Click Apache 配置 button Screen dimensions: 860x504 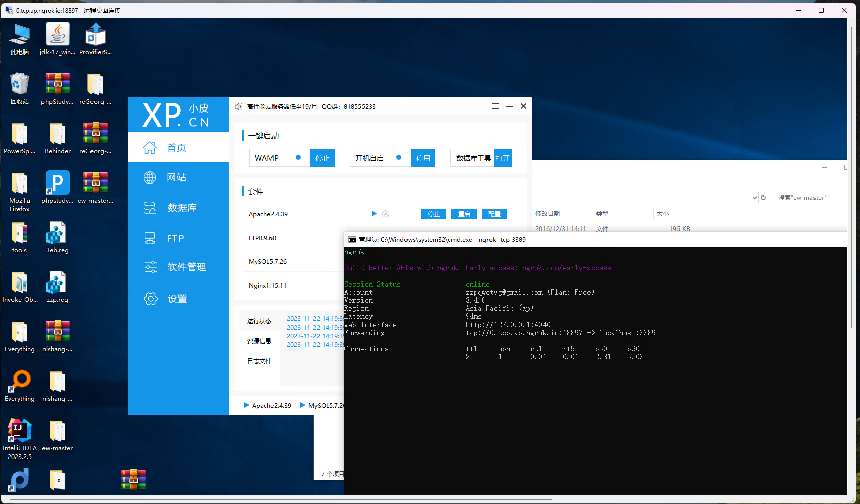(494, 214)
